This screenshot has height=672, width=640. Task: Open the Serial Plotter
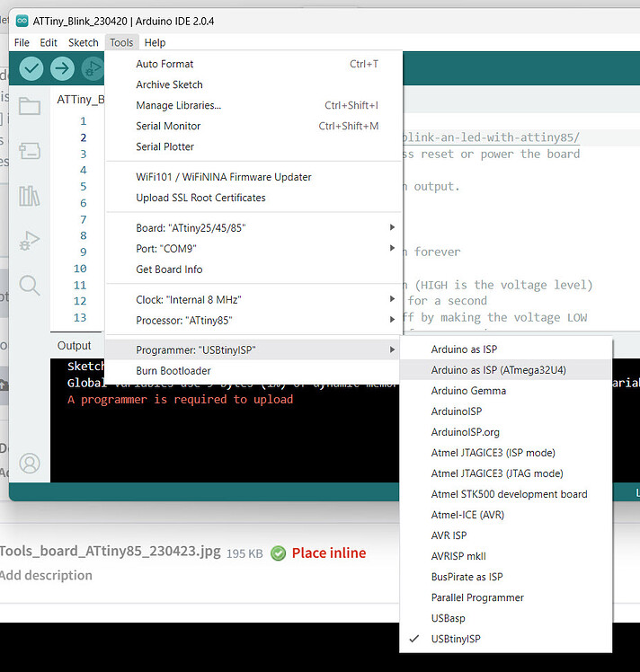pos(253,146)
